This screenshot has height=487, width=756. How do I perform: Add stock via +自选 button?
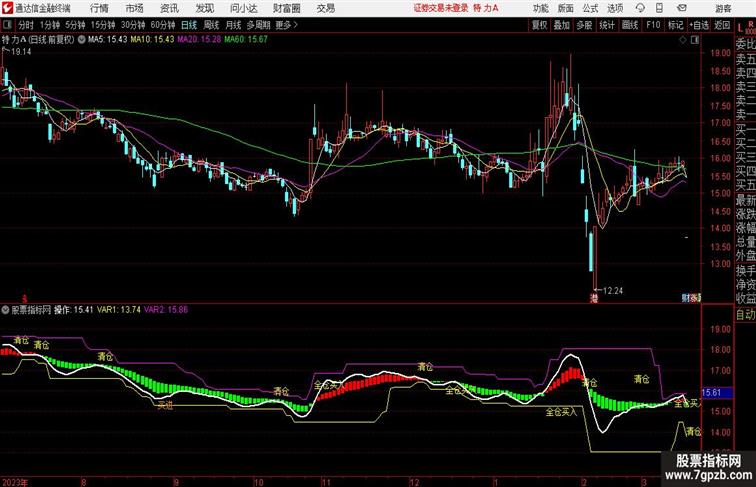click(x=699, y=25)
